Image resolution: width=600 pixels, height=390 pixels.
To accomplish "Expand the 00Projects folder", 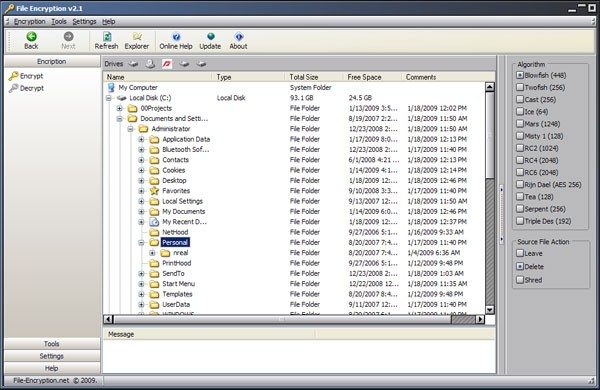I will [x=120, y=108].
